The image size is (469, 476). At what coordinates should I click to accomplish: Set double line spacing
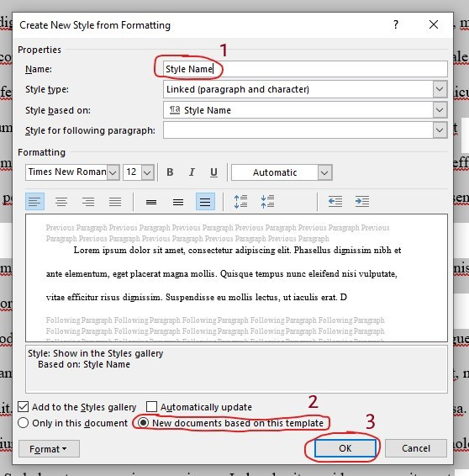pos(205,201)
